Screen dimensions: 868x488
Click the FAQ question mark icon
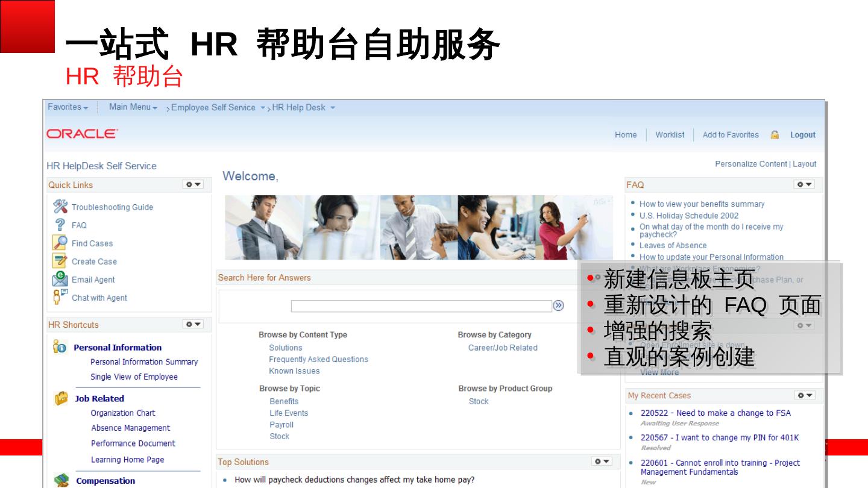(x=60, y=225)
